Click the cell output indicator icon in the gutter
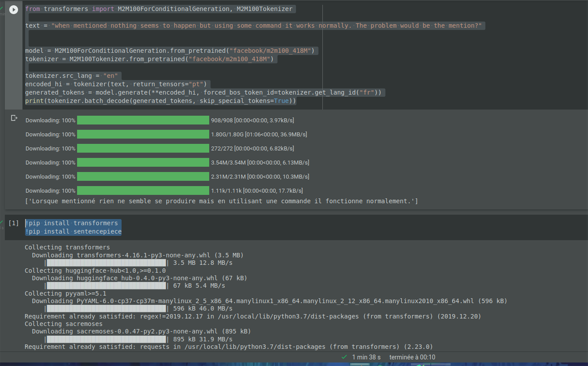Screen dimensions: 588x366 tap(14, 117)
